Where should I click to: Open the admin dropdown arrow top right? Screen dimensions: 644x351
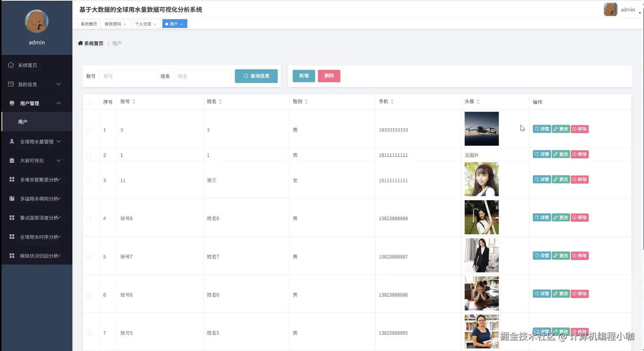pyautogui.click(x=640, y=13)
